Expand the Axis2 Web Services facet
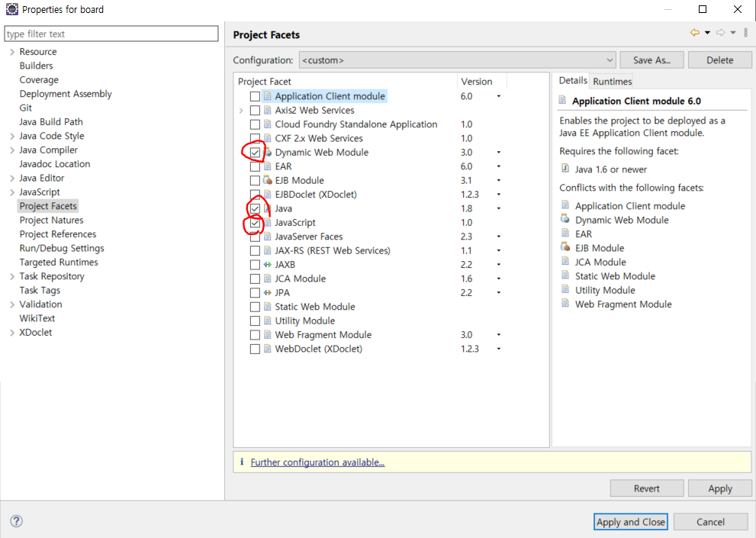Viewport: 756px width, 538px height. tap(242, 111)
